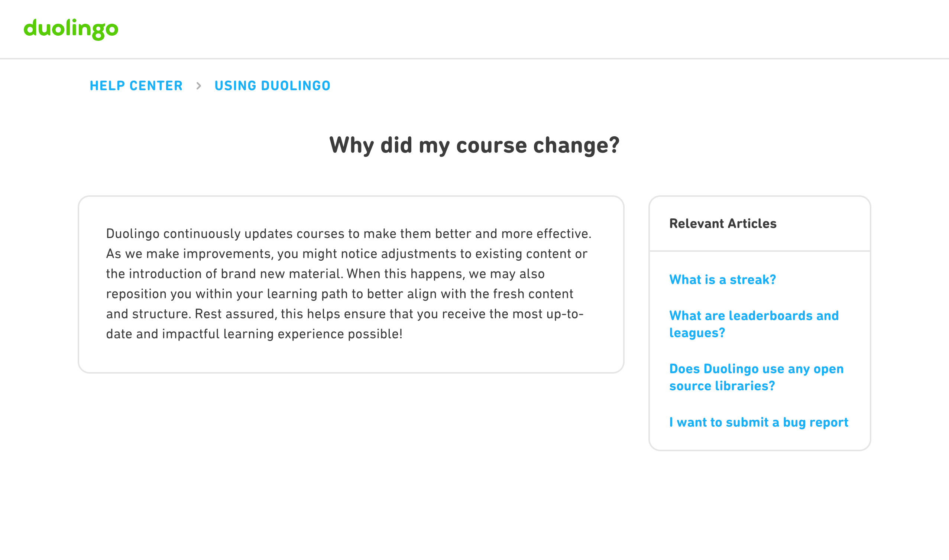
Task: Click the leaderboards article in Relevant Articles
Action: (754, 324)
